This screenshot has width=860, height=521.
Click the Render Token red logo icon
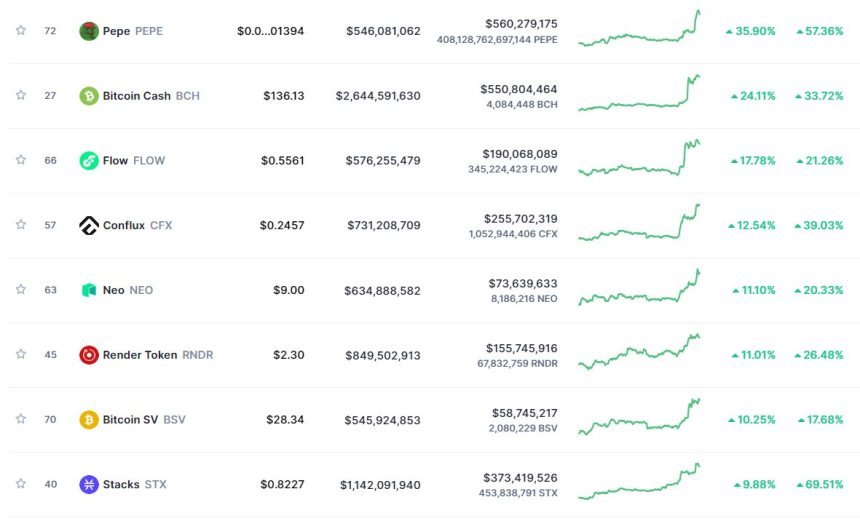(x=89, y=355)
